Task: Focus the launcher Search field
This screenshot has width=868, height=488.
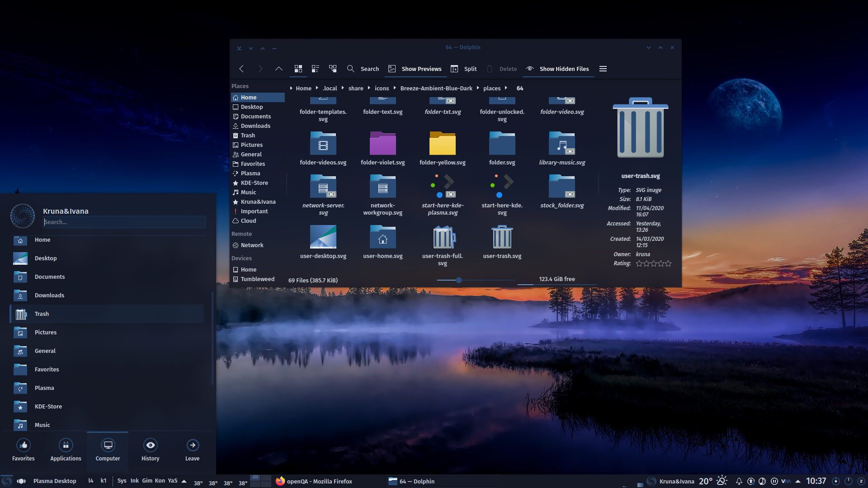Action: click(124, 222)
